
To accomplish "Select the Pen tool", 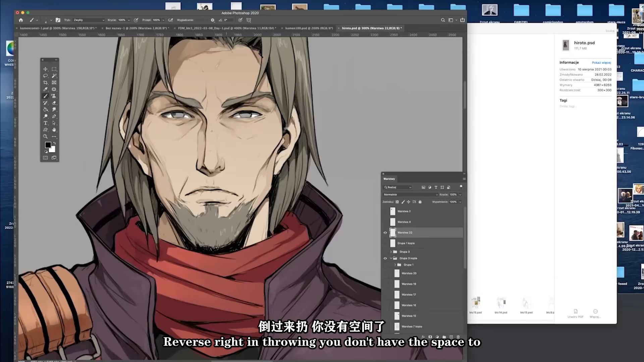I will click(x=54, y=116).
